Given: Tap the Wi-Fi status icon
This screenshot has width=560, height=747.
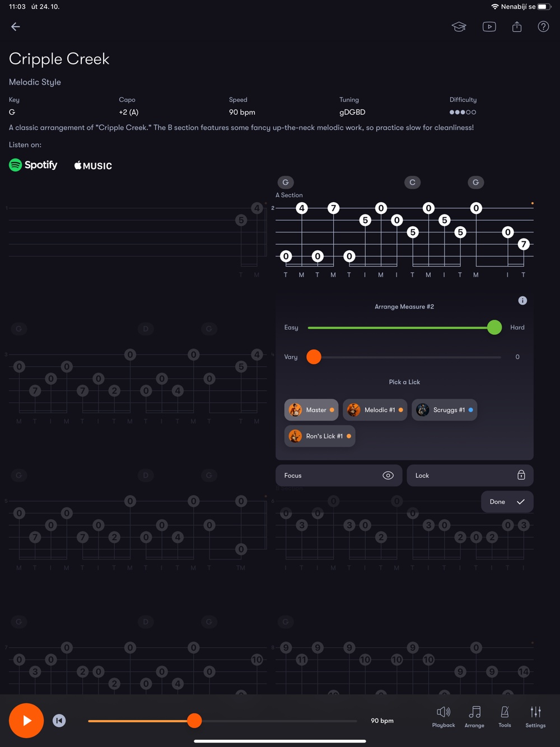Looking at the screenshot, I should pyautogui.click(x=494, y=7).
